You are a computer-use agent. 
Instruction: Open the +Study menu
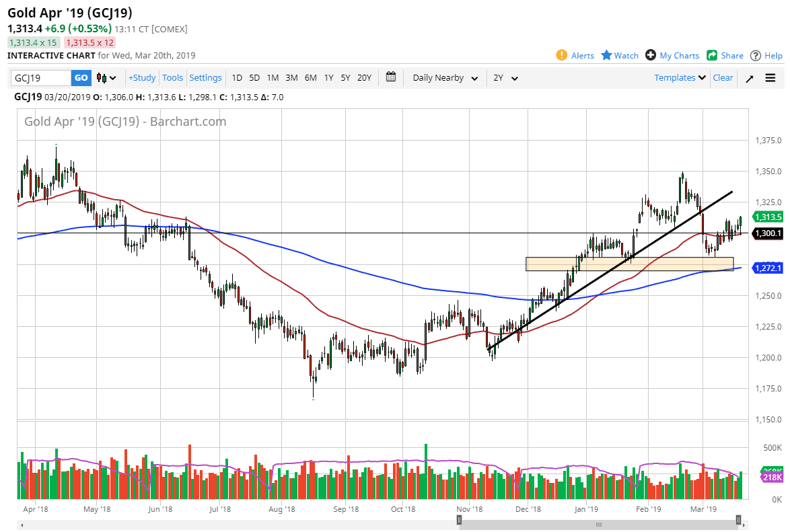(142, 78)
